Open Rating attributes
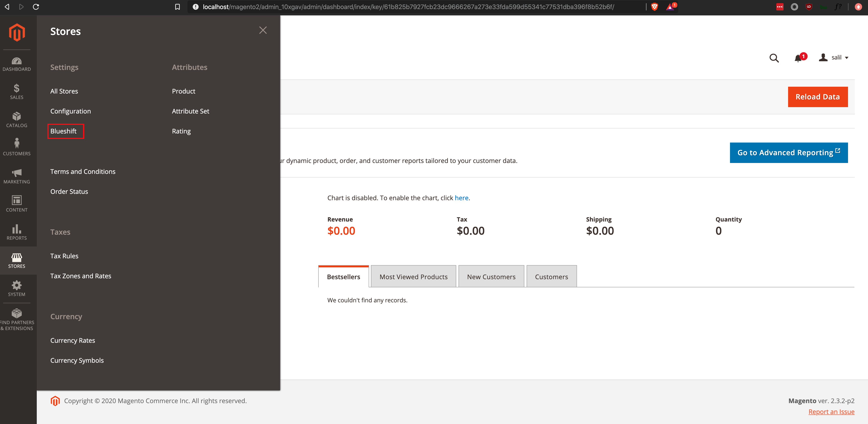Image resolution: width=868 pixels, height=424 pixels. click(x=181, y=131)
